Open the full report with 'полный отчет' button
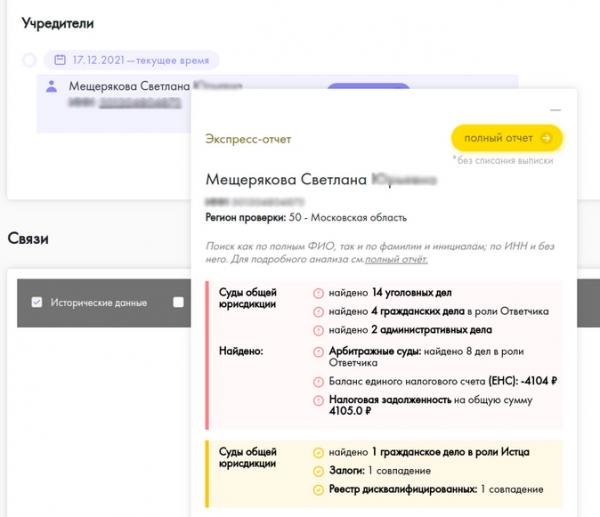This screenshot has height=517, width=600. point(507,138)
